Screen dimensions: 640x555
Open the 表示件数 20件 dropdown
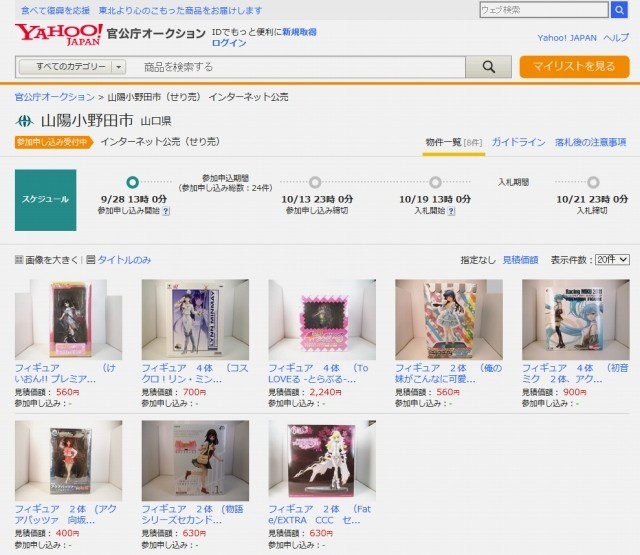coord(611,260)
